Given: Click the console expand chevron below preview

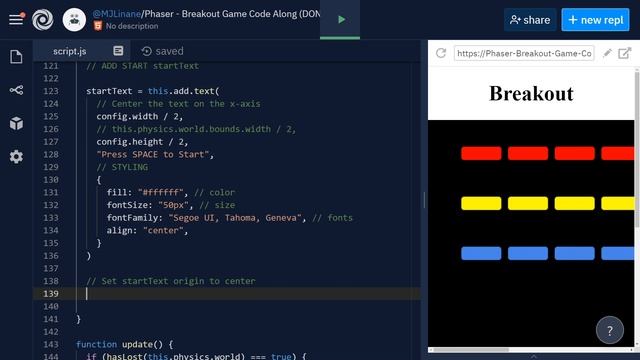Looking at the screenshot, I should 533,356.
